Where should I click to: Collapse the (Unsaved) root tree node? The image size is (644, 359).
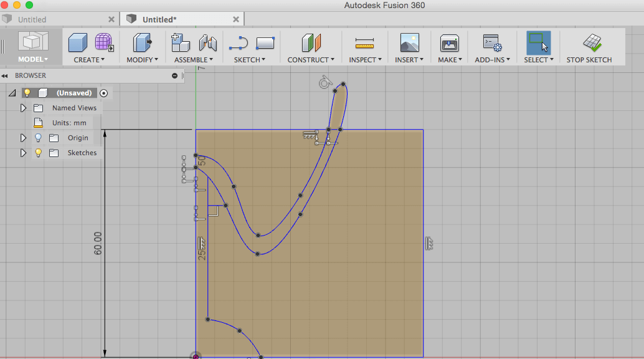click(12, 93)
